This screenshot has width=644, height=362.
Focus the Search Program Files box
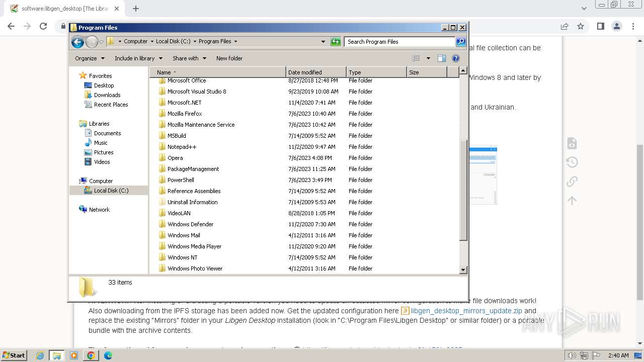point(400,42)
